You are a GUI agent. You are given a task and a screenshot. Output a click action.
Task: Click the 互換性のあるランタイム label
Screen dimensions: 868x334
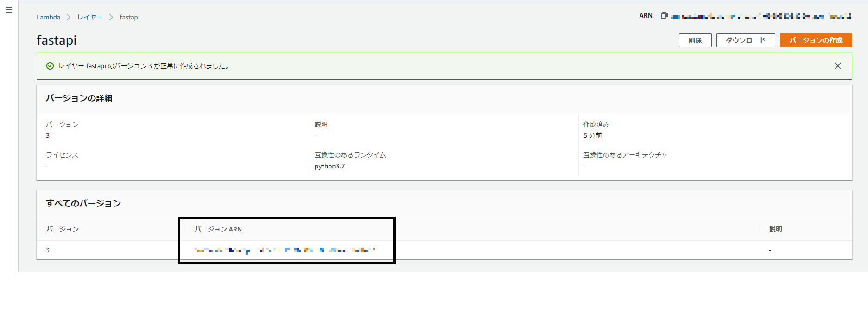click(350, 155)
